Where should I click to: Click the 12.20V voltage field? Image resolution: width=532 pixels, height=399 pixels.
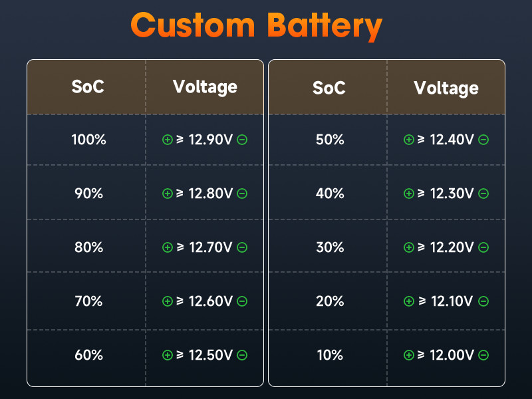click(x=452, y=247)
